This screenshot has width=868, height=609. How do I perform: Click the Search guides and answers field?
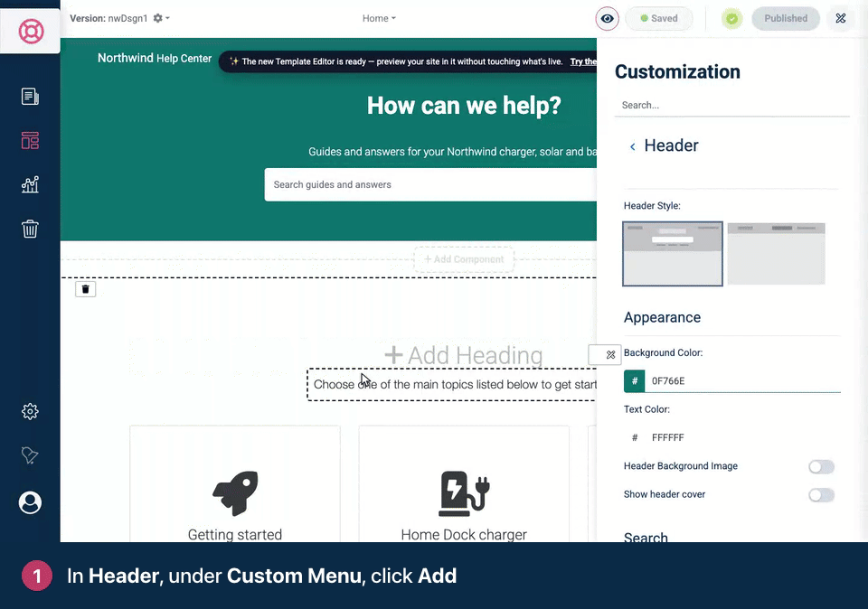coord(430,184)
